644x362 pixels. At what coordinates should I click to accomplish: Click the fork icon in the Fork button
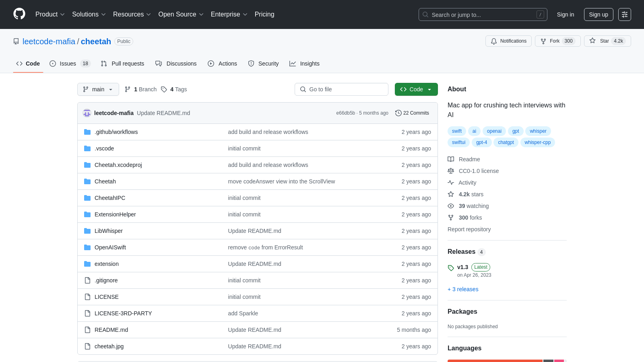click(x=543, y=41)
